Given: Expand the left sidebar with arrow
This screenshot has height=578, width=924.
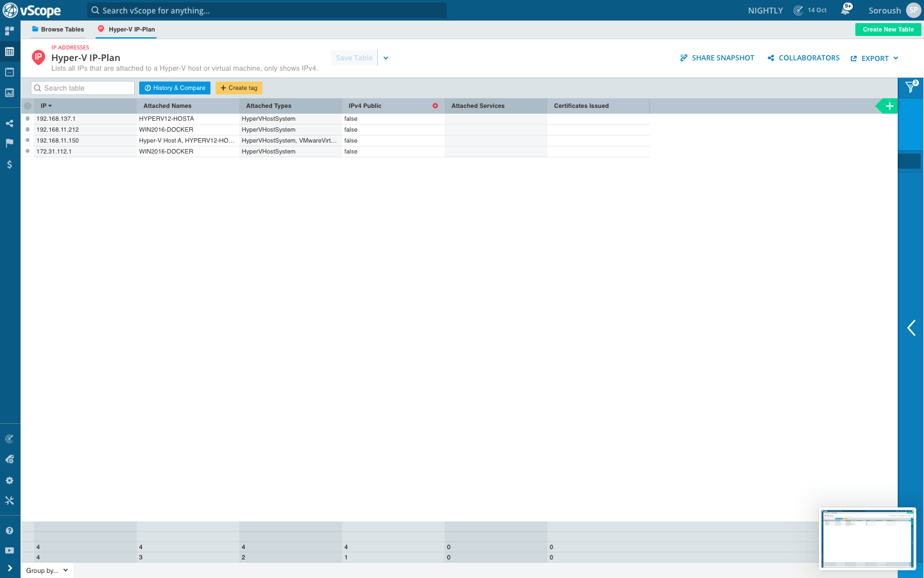Looking at the screenshot, I should coord(10,568).
